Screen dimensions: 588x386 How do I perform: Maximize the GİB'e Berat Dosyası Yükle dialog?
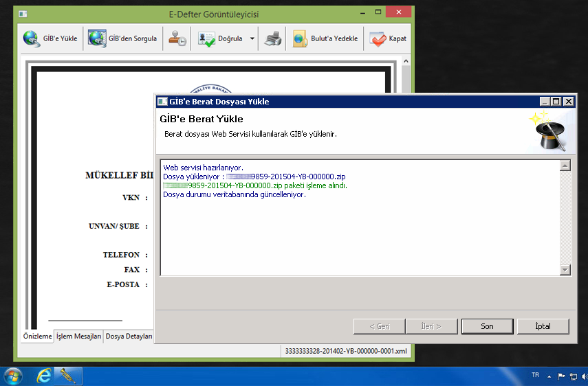556,102
